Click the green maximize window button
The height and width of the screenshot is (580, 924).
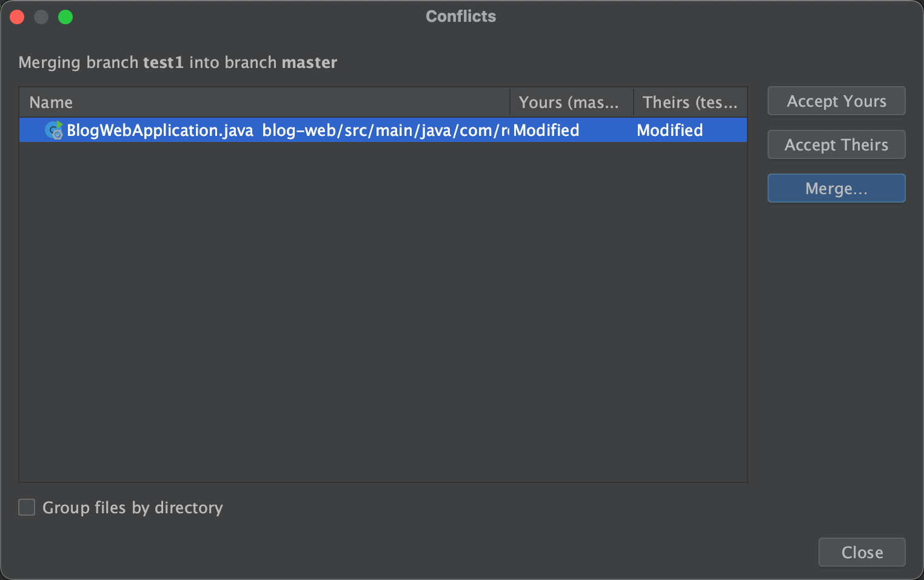point(65,17)
